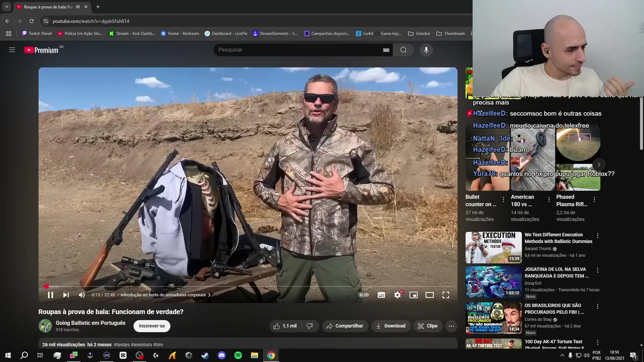Open the player settings gear
The width and height of the screenshot is (644, 362).
(397, 295)
